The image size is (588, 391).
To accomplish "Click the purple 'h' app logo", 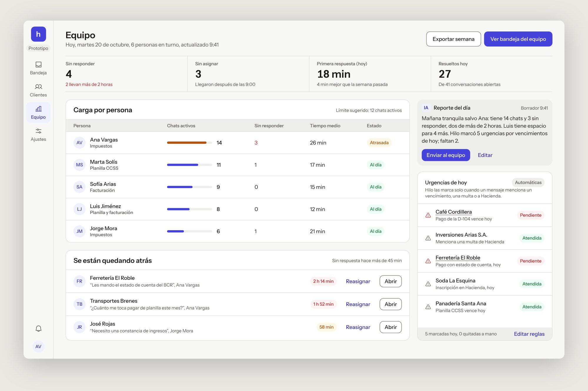I will (38, 34).
